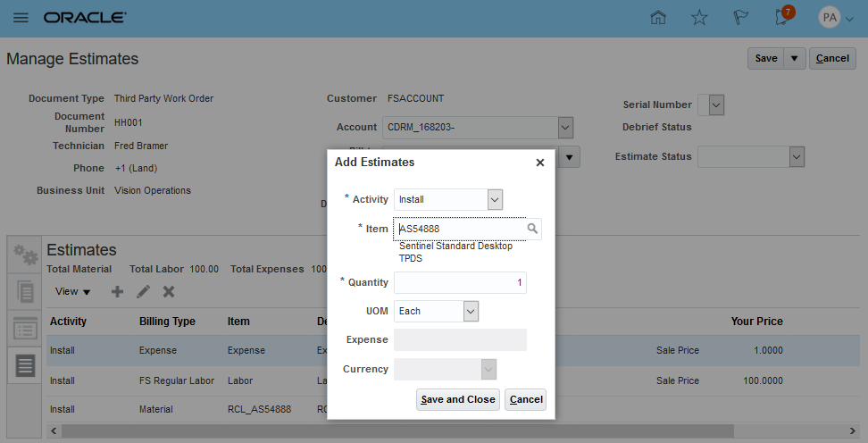Image resolution: width=868 pixels, height=443 pixels.
Task: Expand the Estimate Status dropdown
Action: [x=797, y=157]
